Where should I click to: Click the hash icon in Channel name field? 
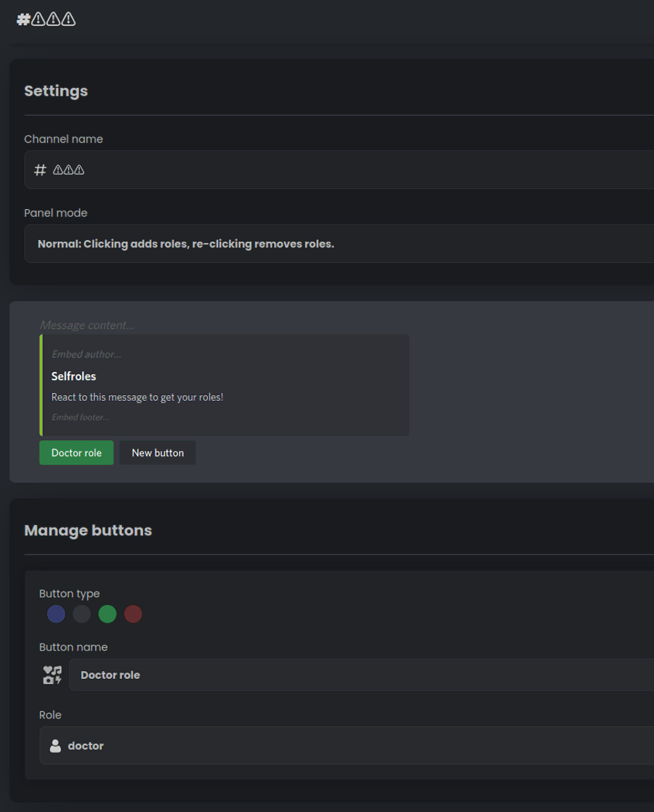click(40, 170)
